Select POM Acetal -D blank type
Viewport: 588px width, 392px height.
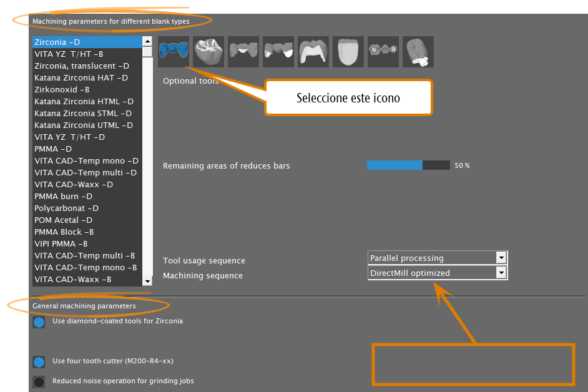pos(87,220)
